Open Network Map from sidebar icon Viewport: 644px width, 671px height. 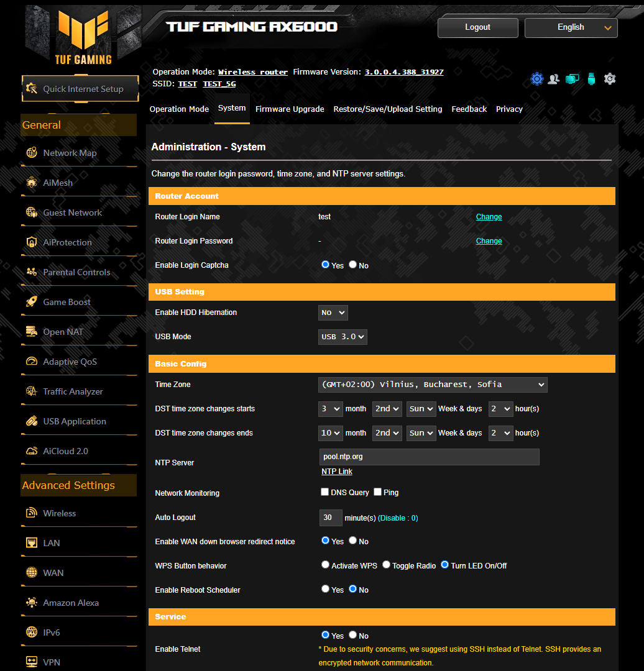click(32, 153)
